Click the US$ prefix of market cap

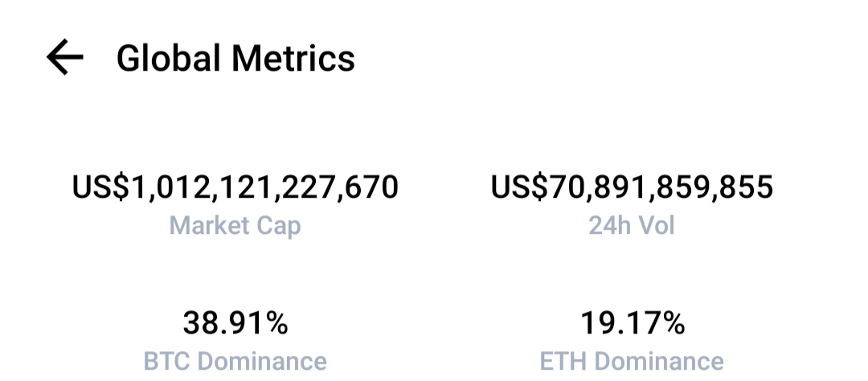(100, 187)
